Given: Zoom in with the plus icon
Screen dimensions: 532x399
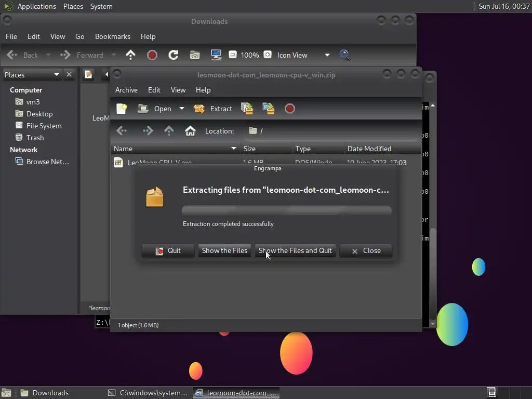Looking at the screenshot, I should (x=268, y=55).
